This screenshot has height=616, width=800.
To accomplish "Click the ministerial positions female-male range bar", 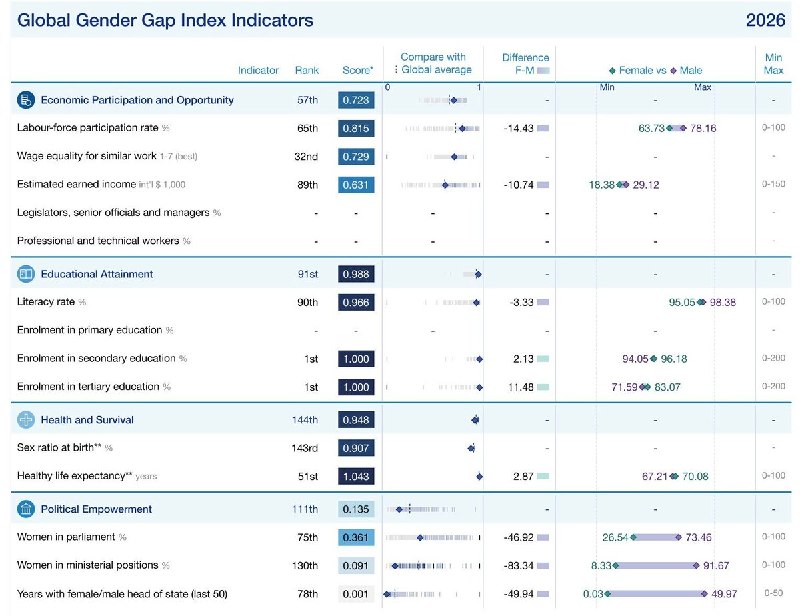I will click(x=656, y=565).
